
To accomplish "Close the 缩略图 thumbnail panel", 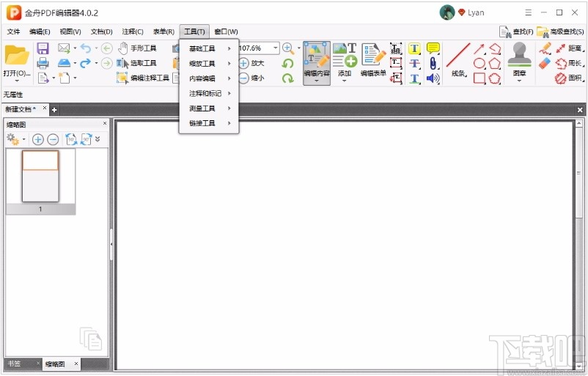I will click(105, 123).
